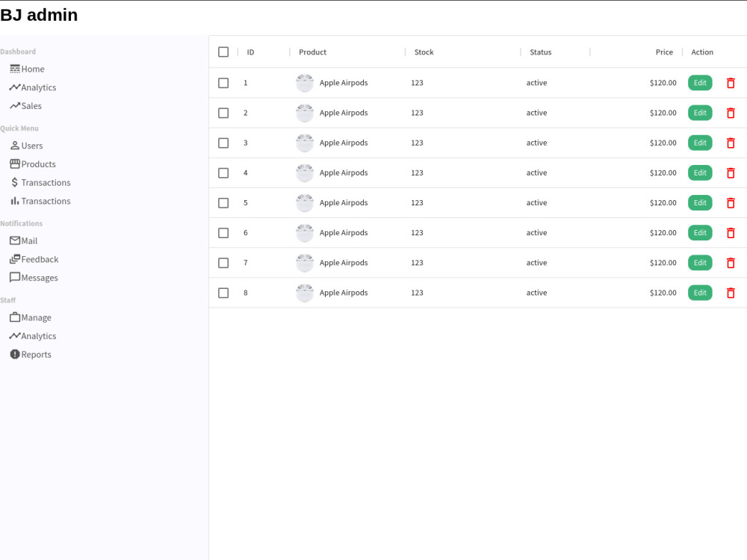Click the Analytics chart icon under Dashboard
The height and width of the screenshot is (560, 747).
point(15,87)
